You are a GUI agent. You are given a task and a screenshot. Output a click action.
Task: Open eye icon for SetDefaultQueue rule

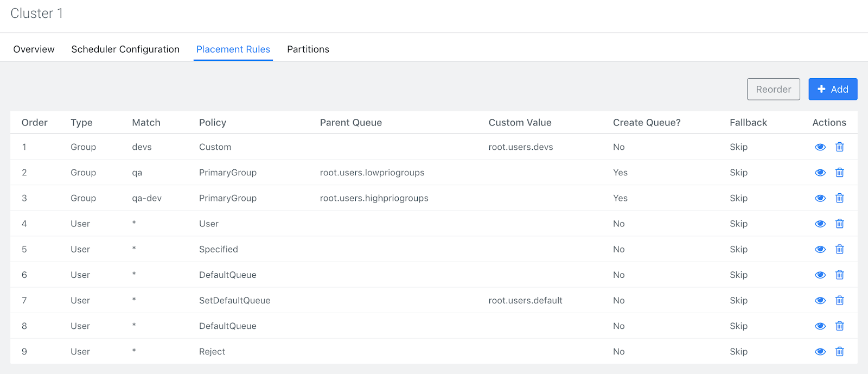820,301
